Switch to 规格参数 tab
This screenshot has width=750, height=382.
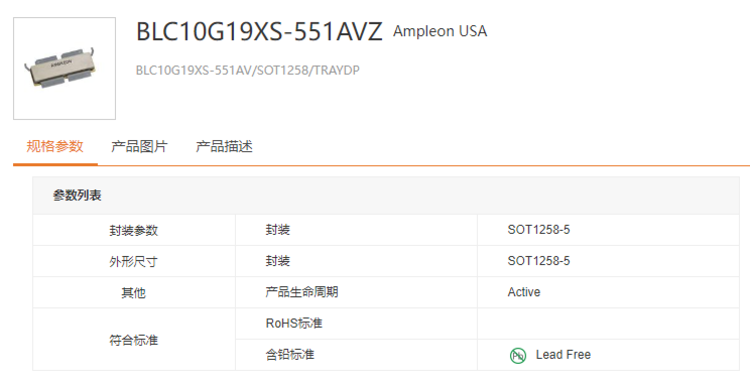click(55, 146)
